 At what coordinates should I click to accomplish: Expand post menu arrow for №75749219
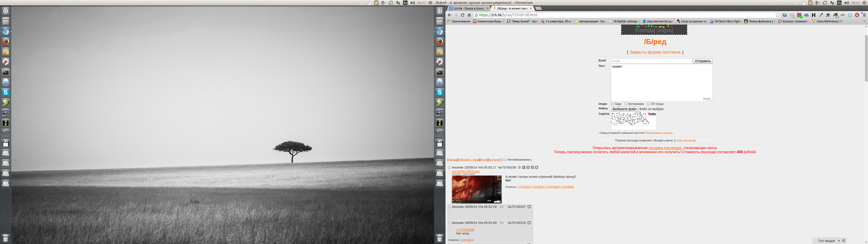pyautogui.click(x=529, y=223)
